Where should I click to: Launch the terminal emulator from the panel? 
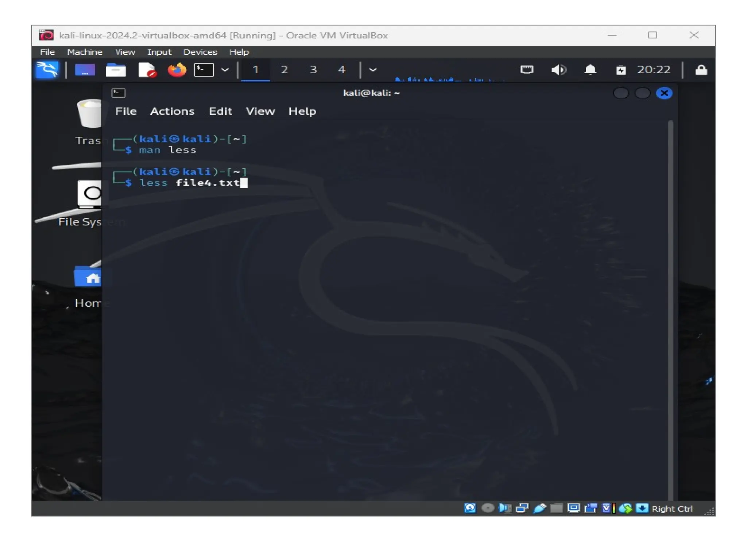coord(204,70)
